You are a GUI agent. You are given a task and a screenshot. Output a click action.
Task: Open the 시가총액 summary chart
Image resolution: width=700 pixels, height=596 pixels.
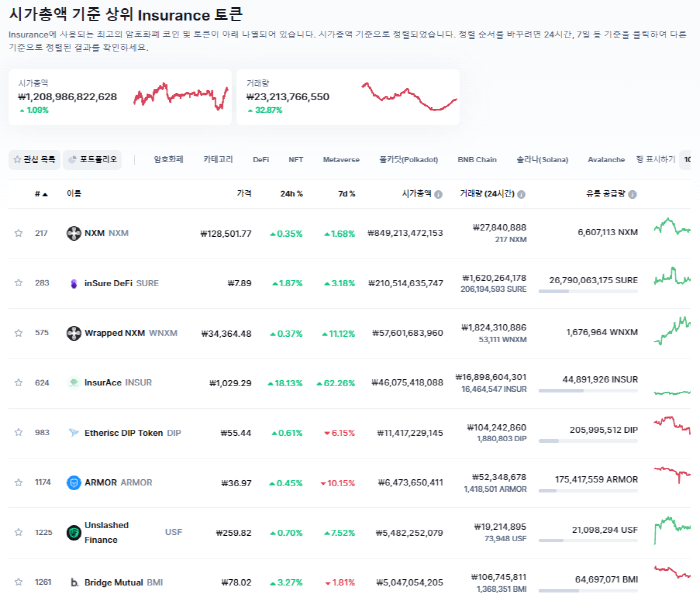coord(181,96)
